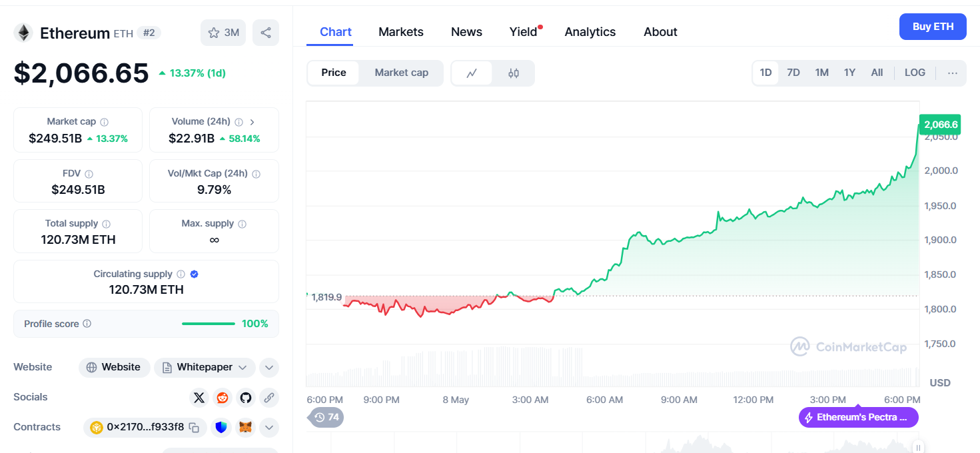The height and width of the screenshot is (453, 980).
Task: Show FDV info tooltip icon
Action: tap(89, 174)
